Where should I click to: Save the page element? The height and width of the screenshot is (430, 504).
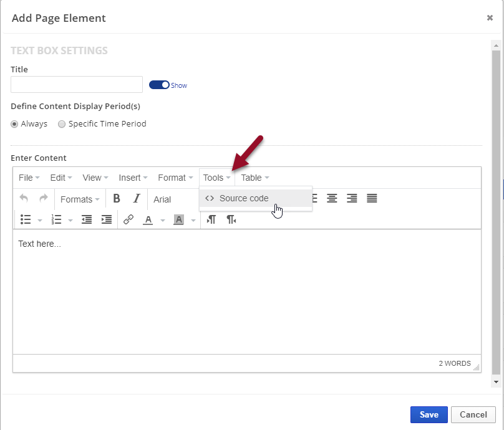point(429,414)
